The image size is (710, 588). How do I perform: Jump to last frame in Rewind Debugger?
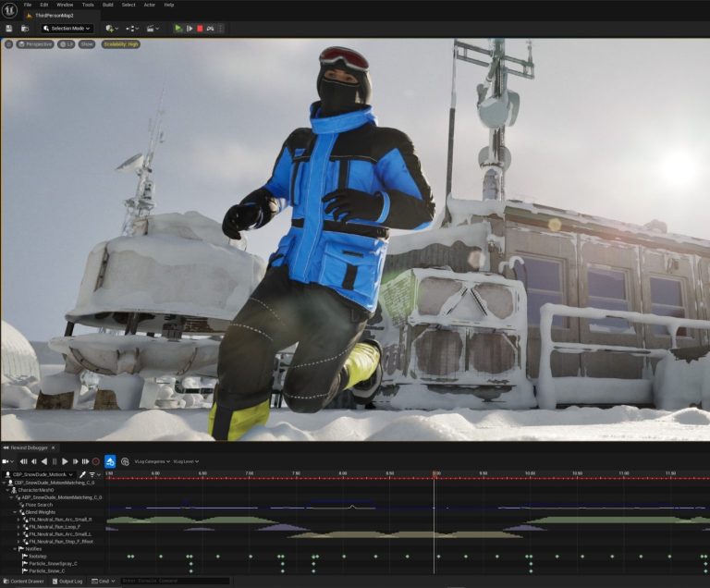click(85, 461)
